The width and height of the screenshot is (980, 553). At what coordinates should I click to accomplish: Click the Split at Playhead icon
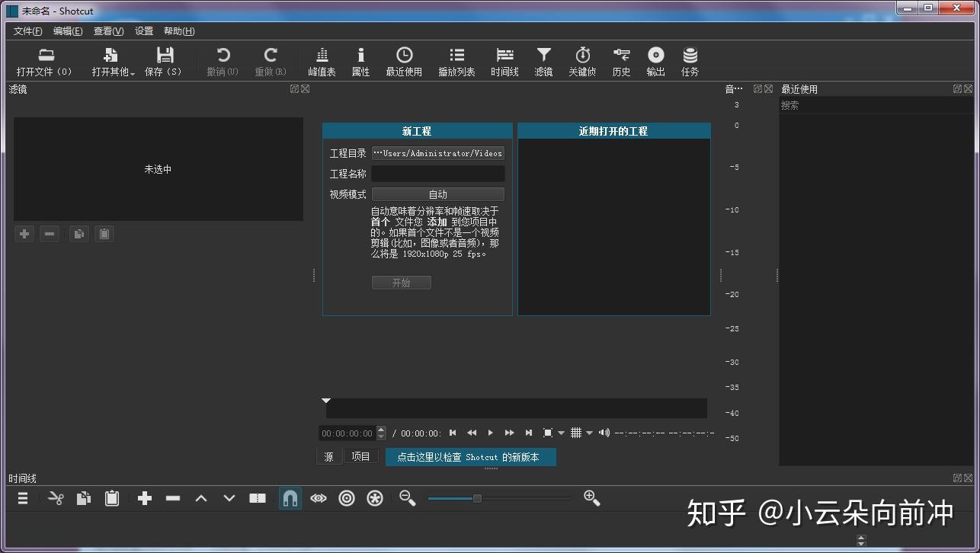tap(258, 498)
